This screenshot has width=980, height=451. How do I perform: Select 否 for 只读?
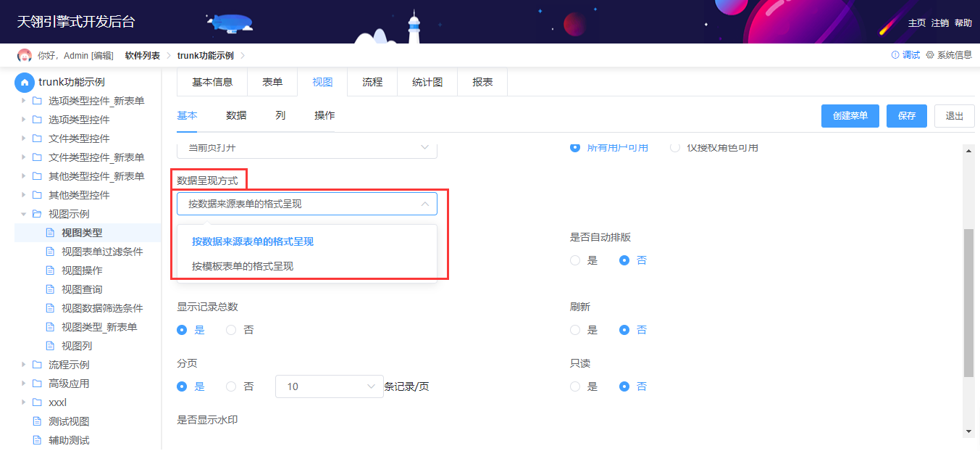tap(624, 386)
